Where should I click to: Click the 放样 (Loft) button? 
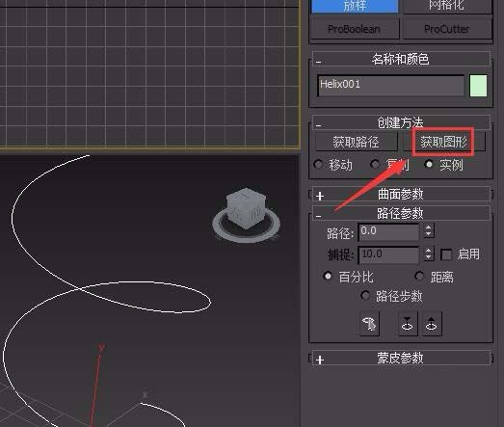[355, 6]
